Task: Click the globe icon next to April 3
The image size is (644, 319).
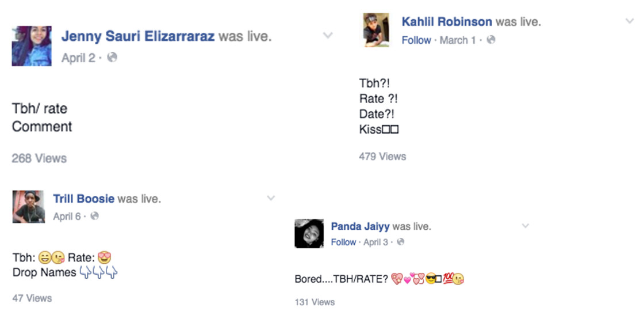Action: (x=401, y=242)
